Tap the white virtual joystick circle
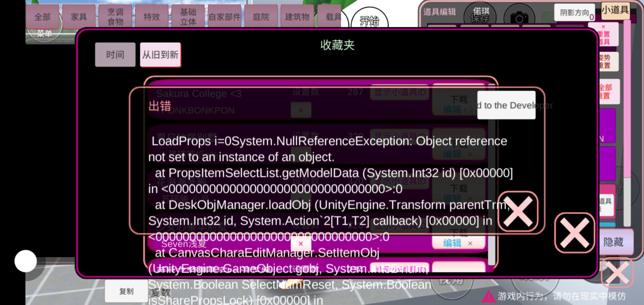 click(26, 261)
